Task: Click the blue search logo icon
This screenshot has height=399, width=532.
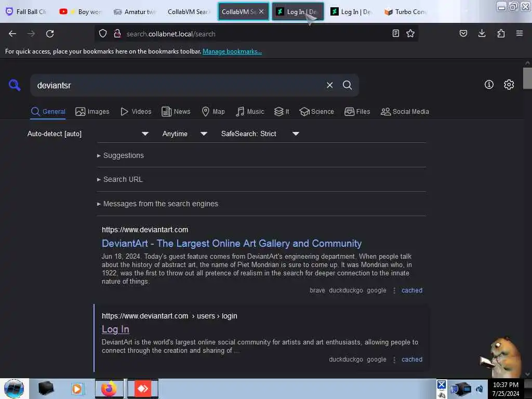Action: click(15, 85)
